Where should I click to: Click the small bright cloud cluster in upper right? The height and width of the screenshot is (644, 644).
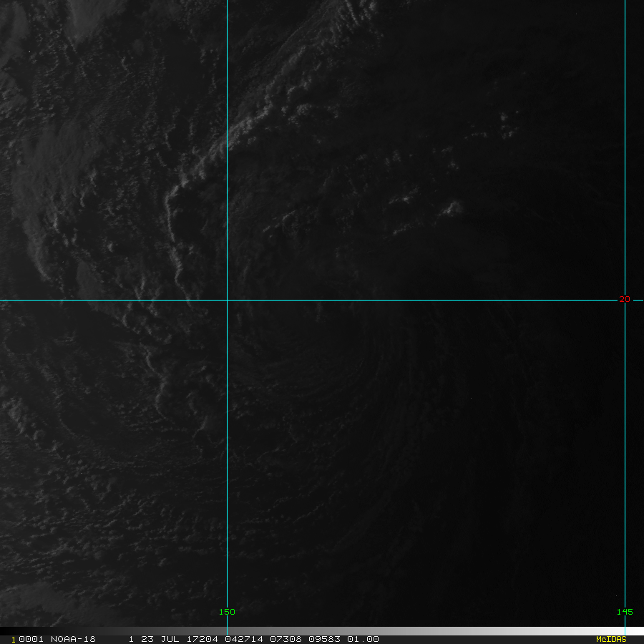pyautogui.click(x=452, y=208)
